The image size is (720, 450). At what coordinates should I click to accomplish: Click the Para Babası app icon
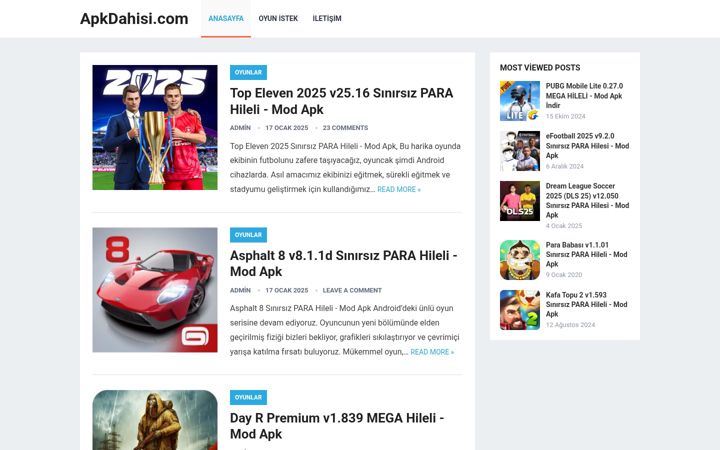click(x=520, y=260)
